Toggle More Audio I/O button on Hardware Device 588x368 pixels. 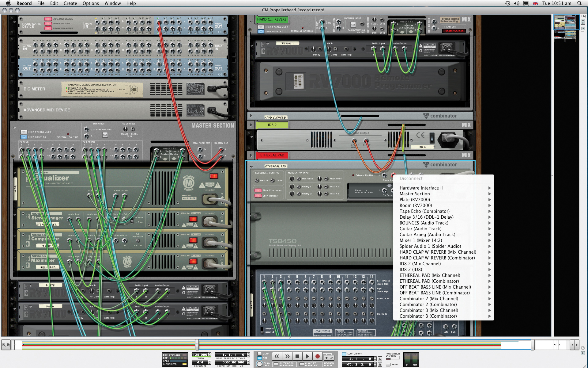click(48, 24)
